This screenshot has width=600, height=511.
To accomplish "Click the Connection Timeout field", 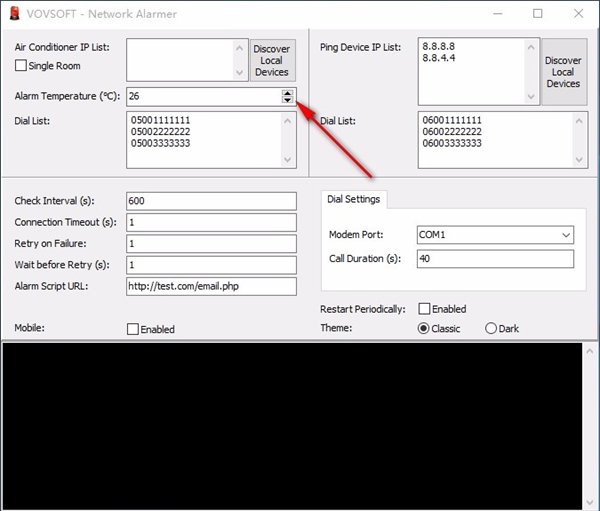I will pyautogui.click(x=211, y=222).
